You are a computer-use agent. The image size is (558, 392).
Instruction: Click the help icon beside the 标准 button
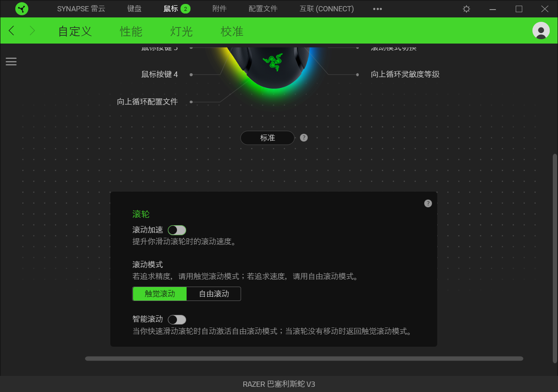coord(304,138)
